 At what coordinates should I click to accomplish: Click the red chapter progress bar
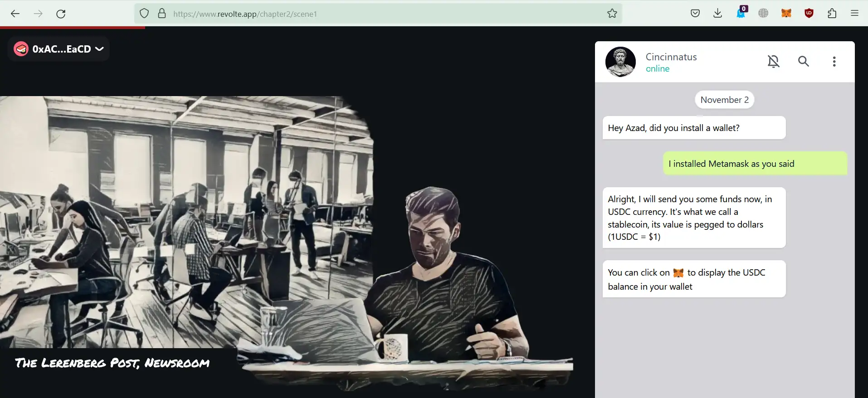(x=73, y=28)
